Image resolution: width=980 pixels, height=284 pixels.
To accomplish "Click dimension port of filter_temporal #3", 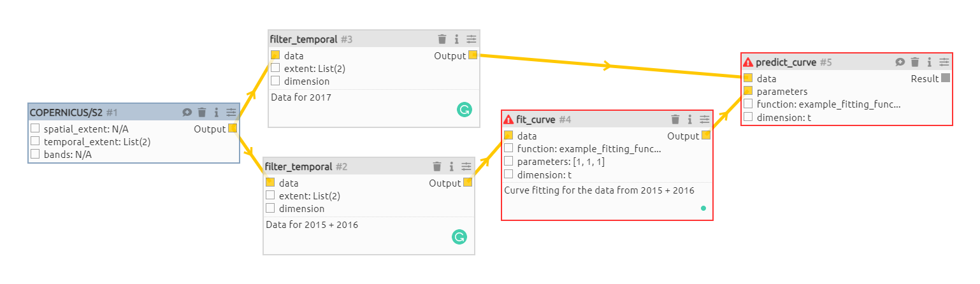I will (275, 81).
